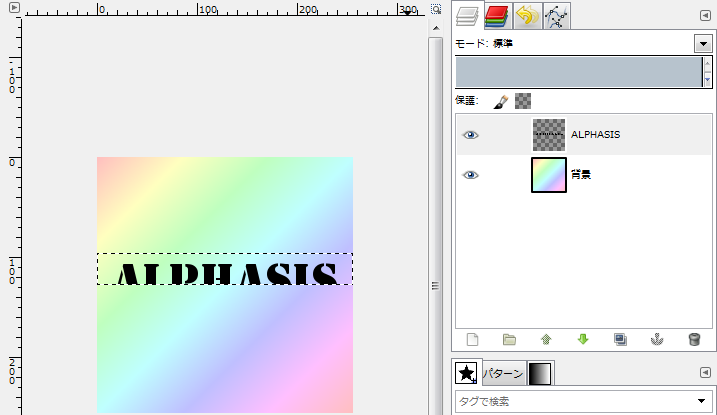Lower the selected layer

pyautogui.click(x=583, y=340)
